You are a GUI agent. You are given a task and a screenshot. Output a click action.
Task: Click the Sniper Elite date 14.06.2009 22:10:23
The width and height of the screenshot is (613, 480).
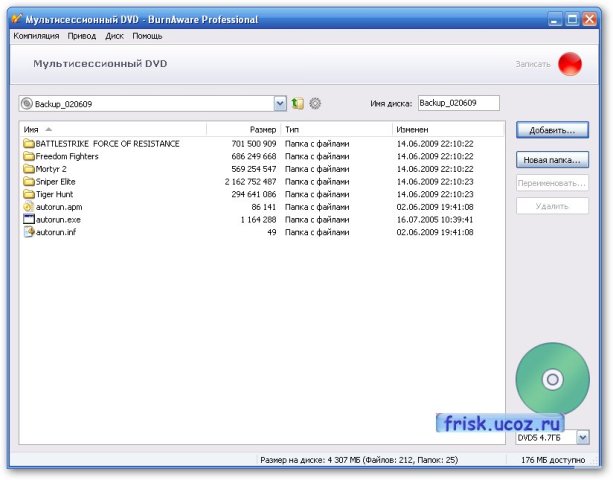click(435, 182)
